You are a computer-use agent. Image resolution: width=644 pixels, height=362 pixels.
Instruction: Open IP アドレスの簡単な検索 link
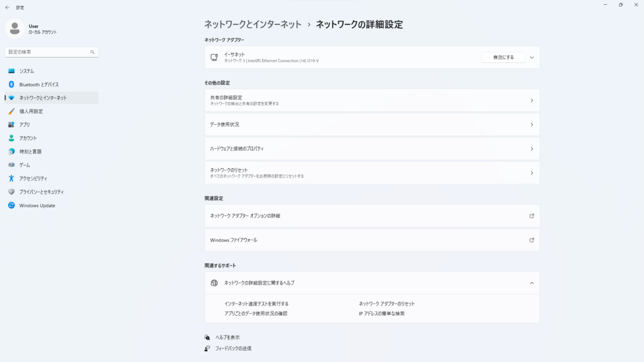[382, 314]
